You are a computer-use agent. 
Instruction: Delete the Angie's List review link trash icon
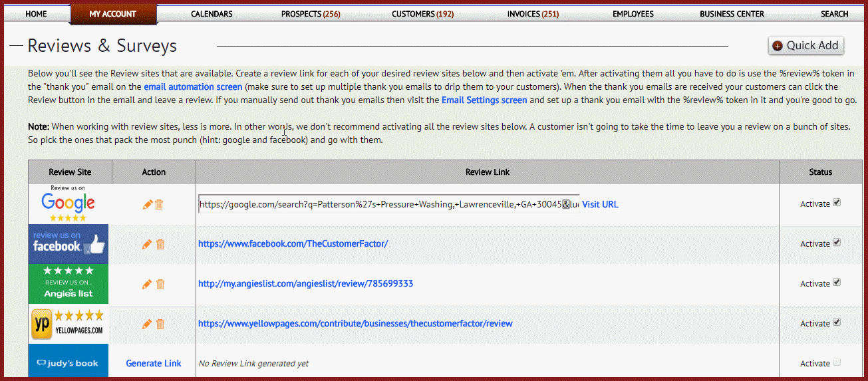coord(160,285)
